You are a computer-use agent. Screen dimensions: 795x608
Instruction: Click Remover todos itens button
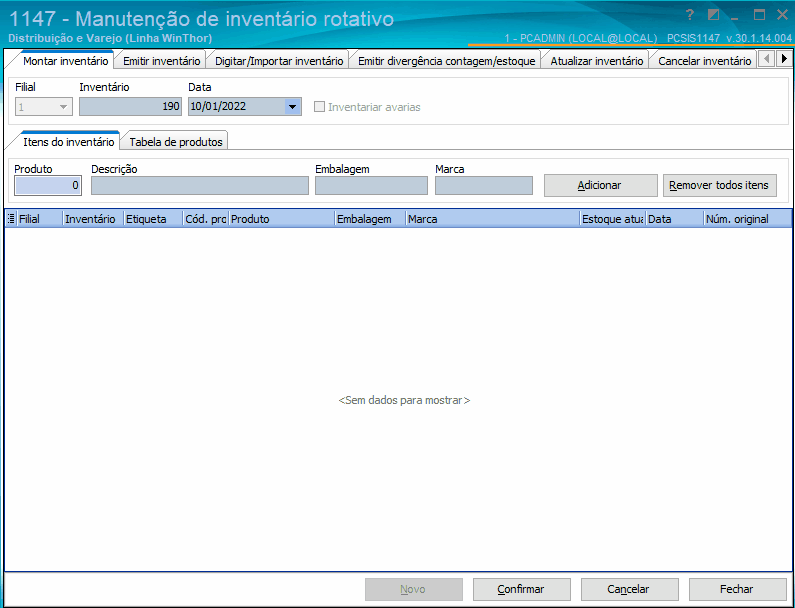click(x=719, y=186)
